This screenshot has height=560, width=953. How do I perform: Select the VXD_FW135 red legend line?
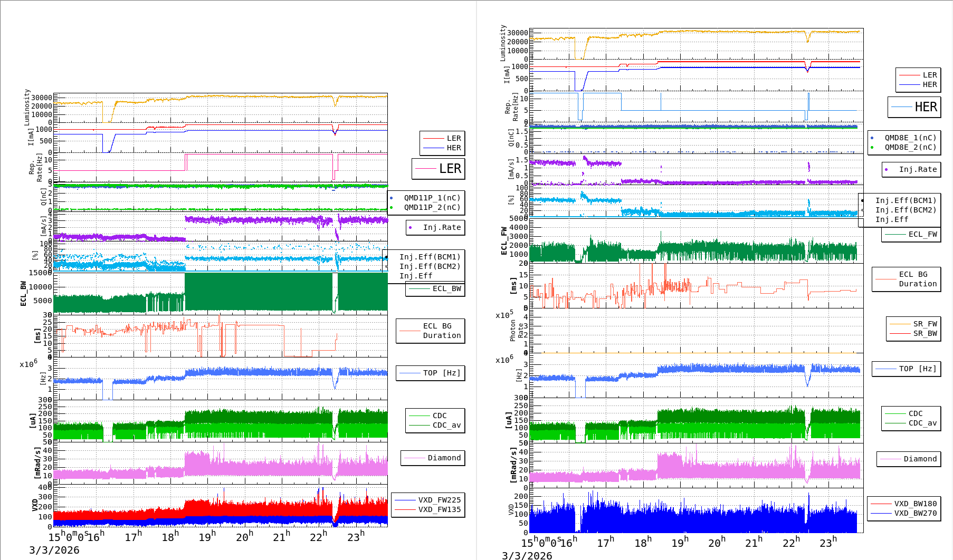coord(405,510)
